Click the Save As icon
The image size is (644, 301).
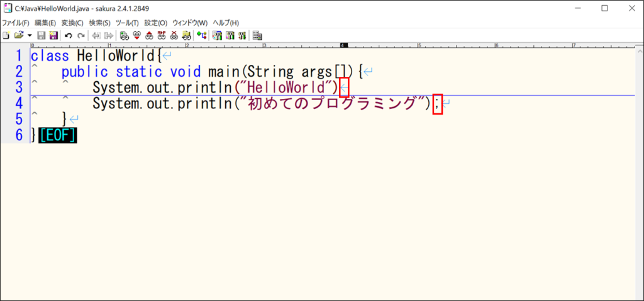pos(53,36)
